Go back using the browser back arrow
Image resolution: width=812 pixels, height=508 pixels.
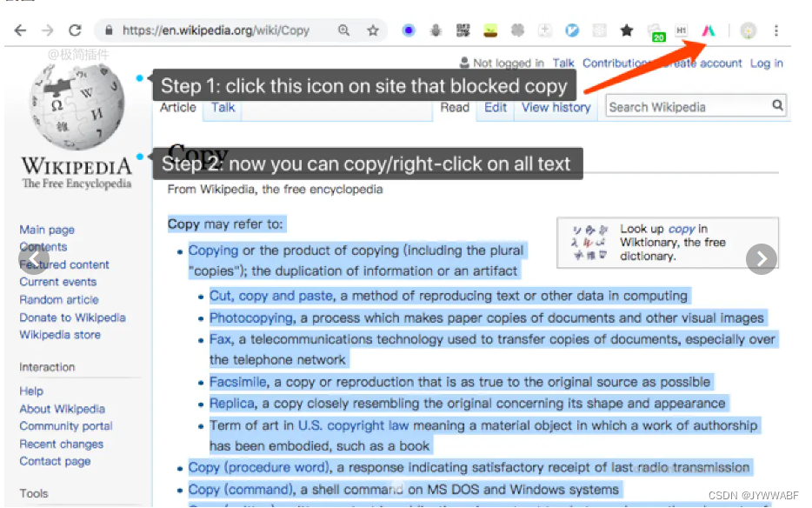[x=20, y=30]
